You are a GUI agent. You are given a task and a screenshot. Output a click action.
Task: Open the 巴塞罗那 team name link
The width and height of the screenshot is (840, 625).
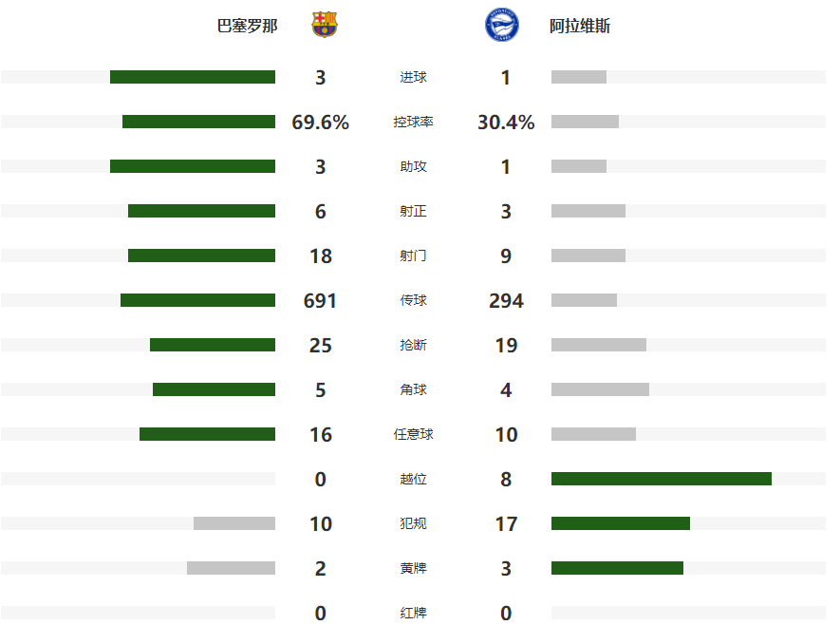pyautogui.click(x=248, y=27)
